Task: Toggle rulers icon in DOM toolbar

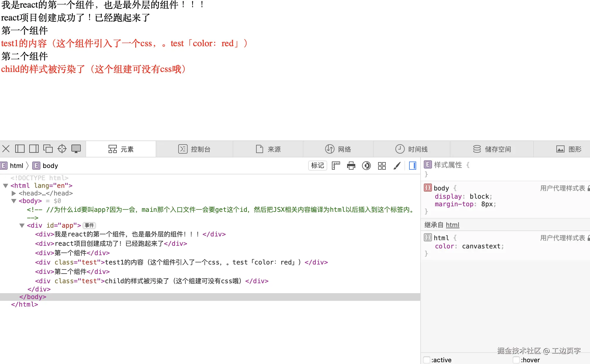Action: pyautogui.click(x=336, y=166)
